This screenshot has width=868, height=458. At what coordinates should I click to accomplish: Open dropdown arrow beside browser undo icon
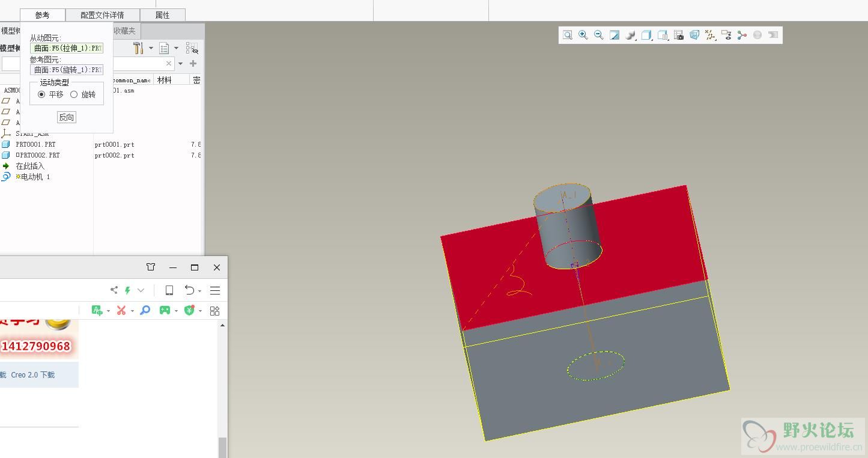tap(199, 292)
